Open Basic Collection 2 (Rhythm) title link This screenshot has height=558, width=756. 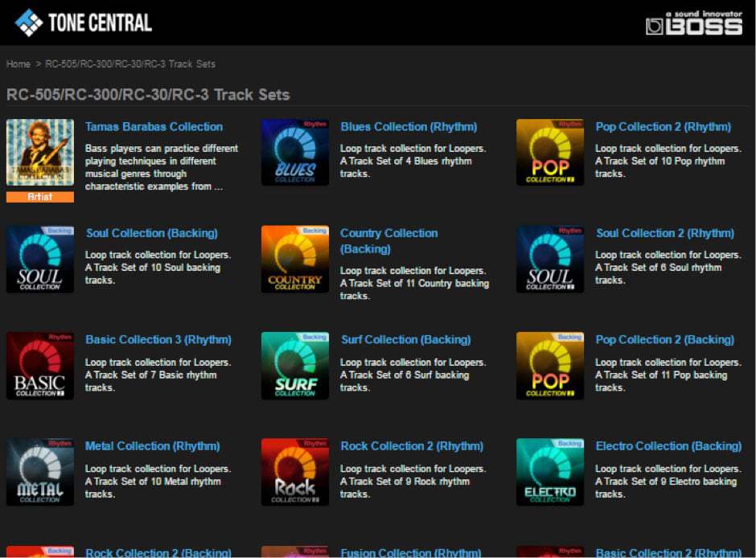point(668,552)
